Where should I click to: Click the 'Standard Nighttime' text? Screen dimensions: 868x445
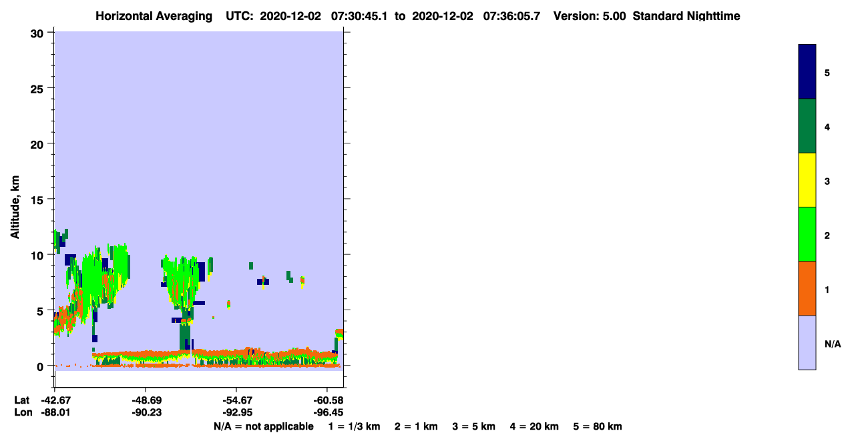(x=686, y=16)
